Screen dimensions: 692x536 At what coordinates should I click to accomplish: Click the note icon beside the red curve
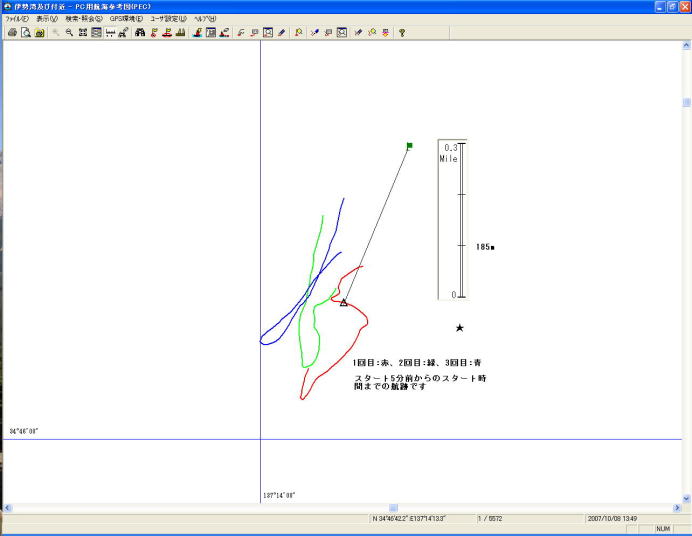coord(254,32)
